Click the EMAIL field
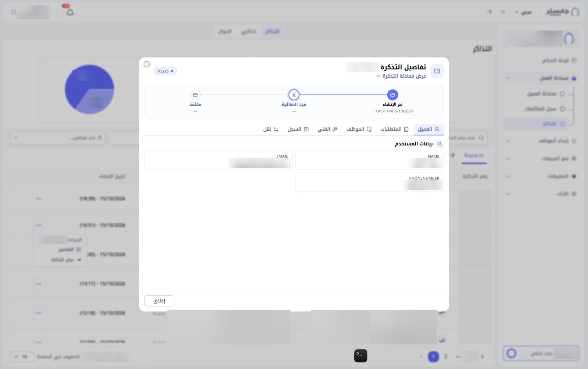Image resolution: width=588 pixels, height=369 pixels. (x=218, y=160)
